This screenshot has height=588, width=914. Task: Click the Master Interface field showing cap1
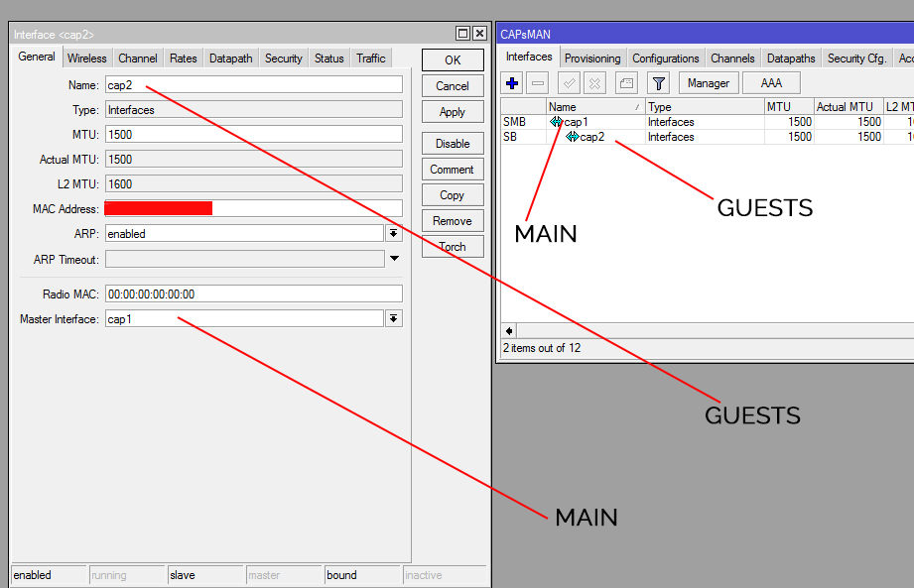tap(244, 318)
